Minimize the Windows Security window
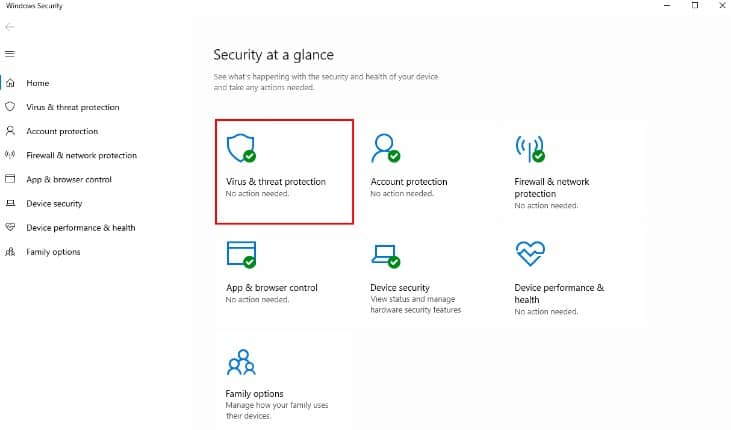Screen dimensions: 731x430 [667, 5]
